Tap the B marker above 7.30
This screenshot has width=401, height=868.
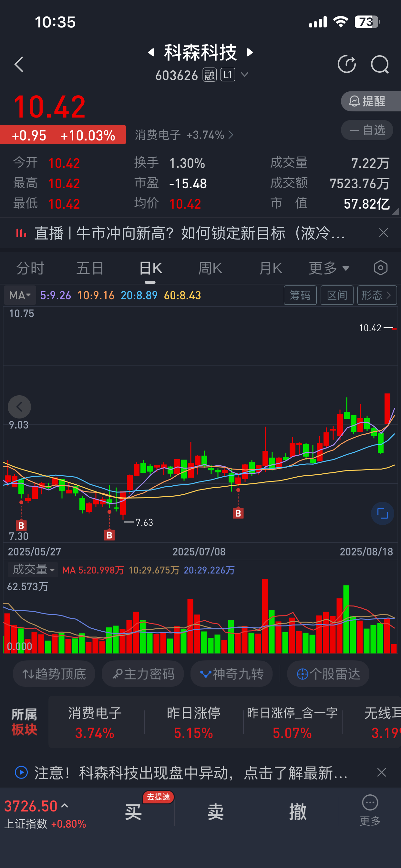tap(21, 525)
